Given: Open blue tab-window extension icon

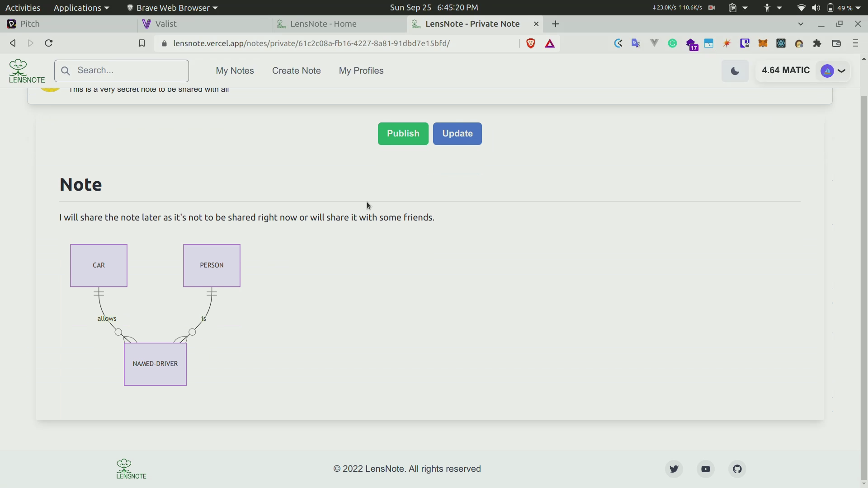Looking at the screenshot, I should [708, 43].
